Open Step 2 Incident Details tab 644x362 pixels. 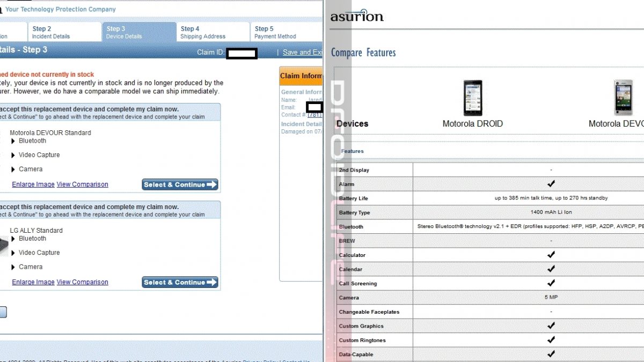click(x=64, y=32)
